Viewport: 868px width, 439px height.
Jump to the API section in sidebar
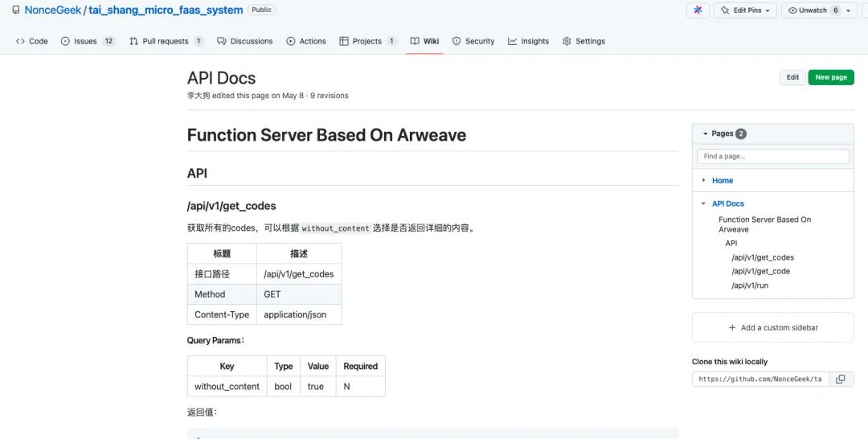click(731, 243)
